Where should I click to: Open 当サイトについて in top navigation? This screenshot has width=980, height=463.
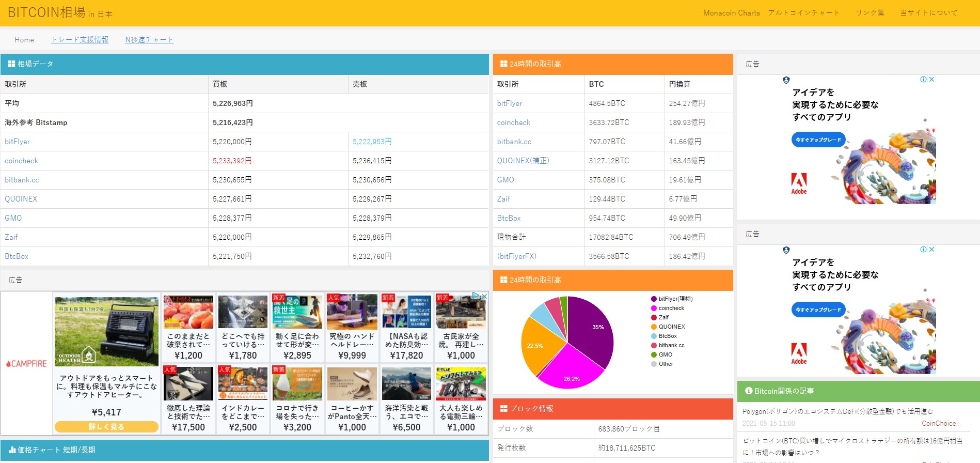[929, 13]
